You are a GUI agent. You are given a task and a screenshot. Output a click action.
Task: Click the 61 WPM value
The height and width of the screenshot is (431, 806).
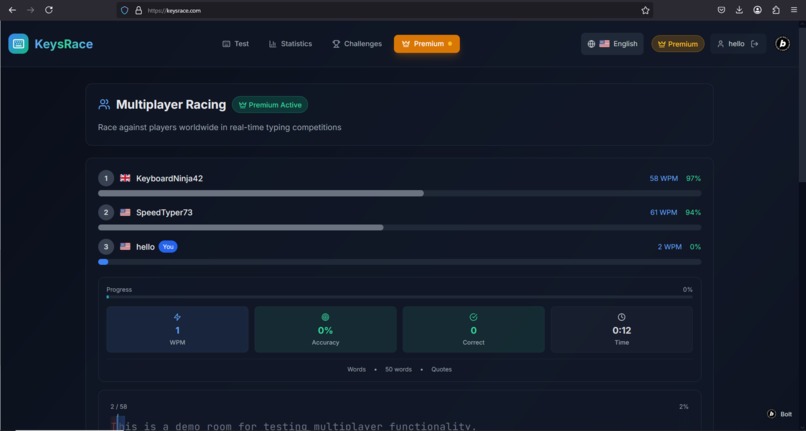(x=664, y=212)
